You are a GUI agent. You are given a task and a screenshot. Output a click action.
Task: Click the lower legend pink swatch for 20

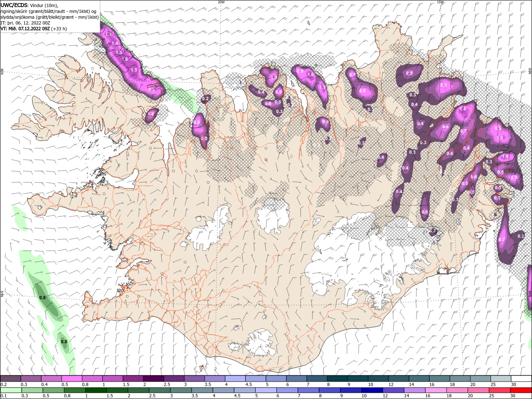tap(478, 390)
